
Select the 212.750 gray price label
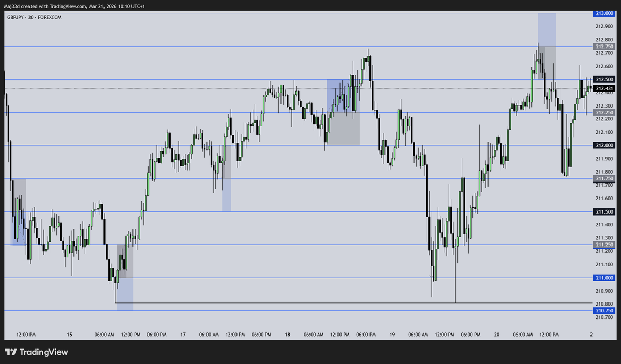603,47
